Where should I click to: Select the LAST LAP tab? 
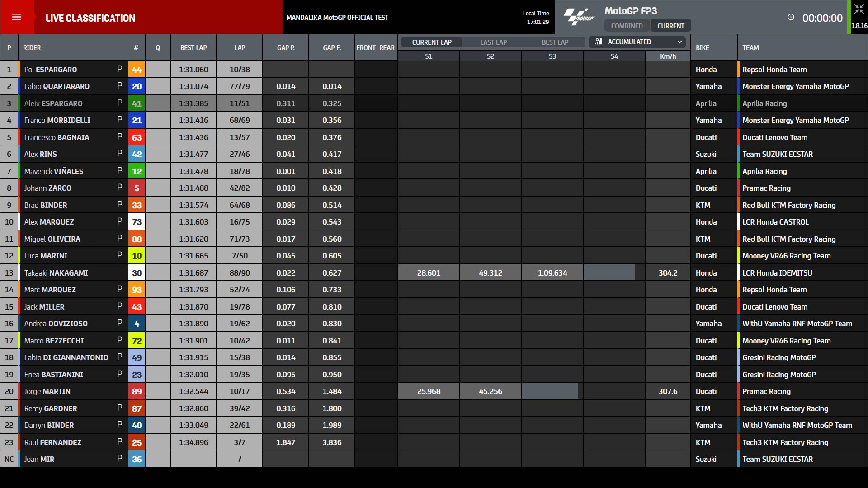(493, 42)
